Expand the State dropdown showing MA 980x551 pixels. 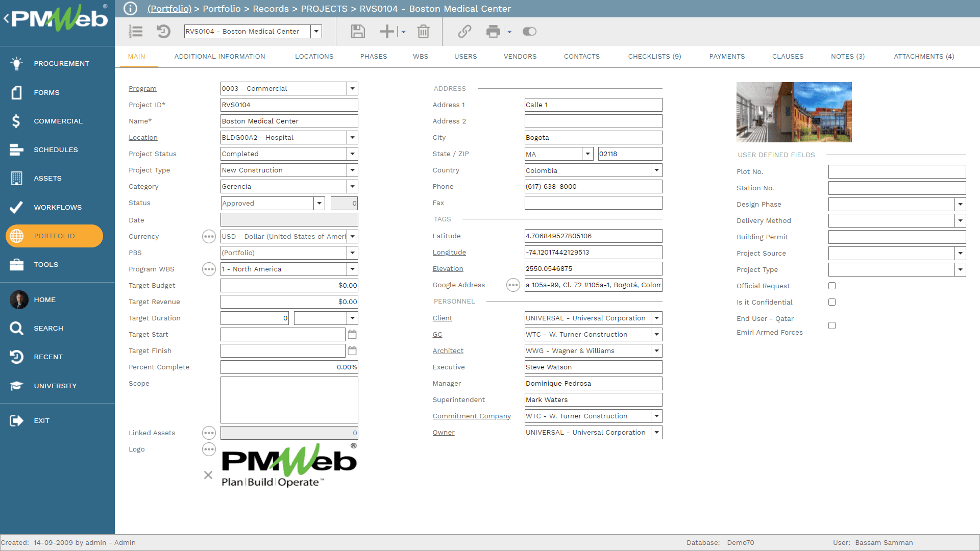pos(588,154)
